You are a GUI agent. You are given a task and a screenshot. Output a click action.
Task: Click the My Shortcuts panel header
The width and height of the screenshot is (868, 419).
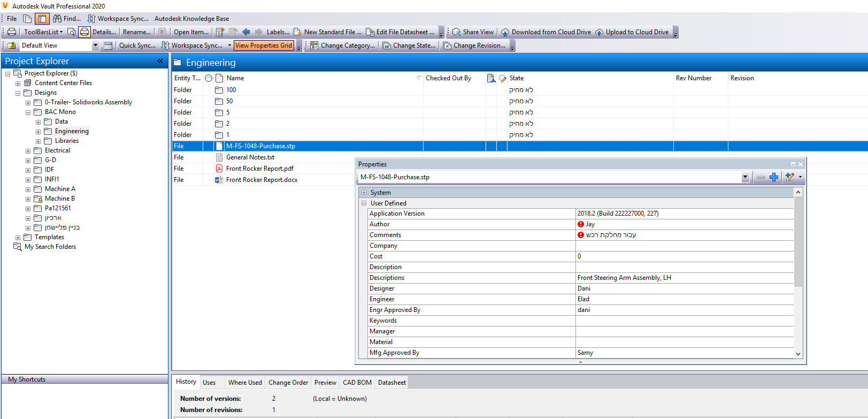(85, 379)
